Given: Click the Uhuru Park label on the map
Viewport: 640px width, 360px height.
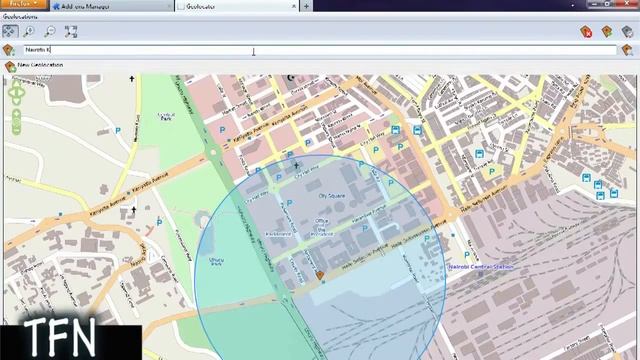Looking at the screenshot, I should pos(216,262).
